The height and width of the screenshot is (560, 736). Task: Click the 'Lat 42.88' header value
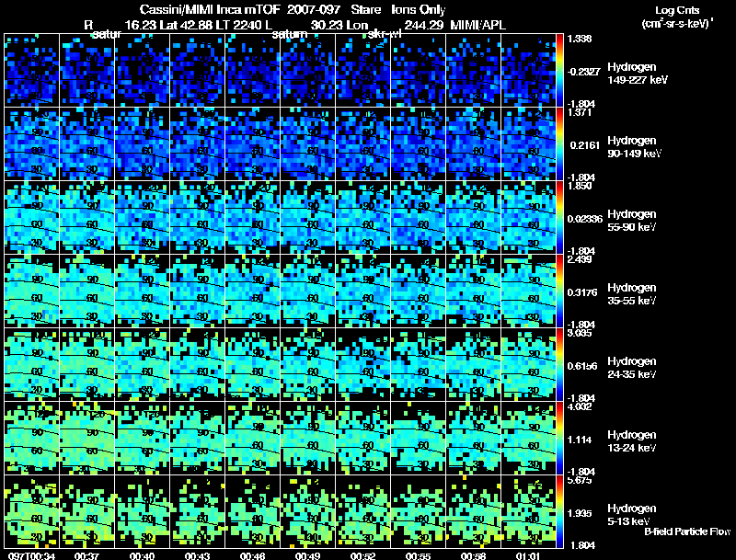coord(189,25)
